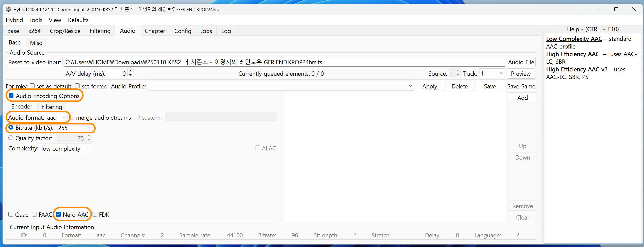Click the Currently queued elements text
The width and height of the screenshot is (644, 247).
281,74
